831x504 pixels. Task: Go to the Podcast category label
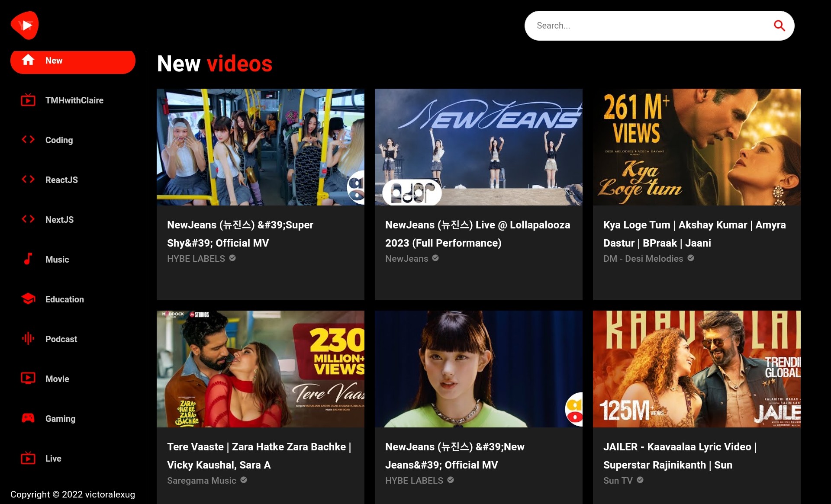pos(61,339)
